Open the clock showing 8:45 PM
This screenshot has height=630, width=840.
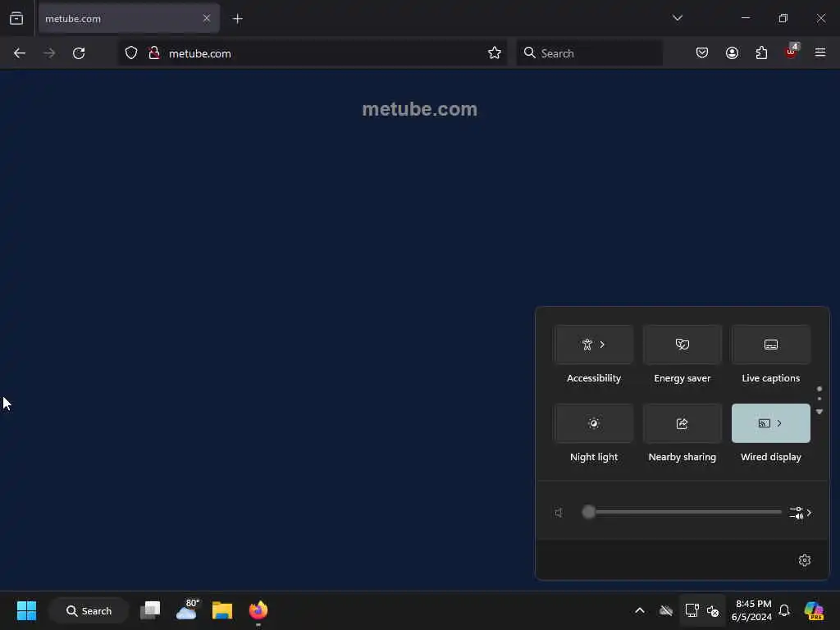[x=751, y=610]
